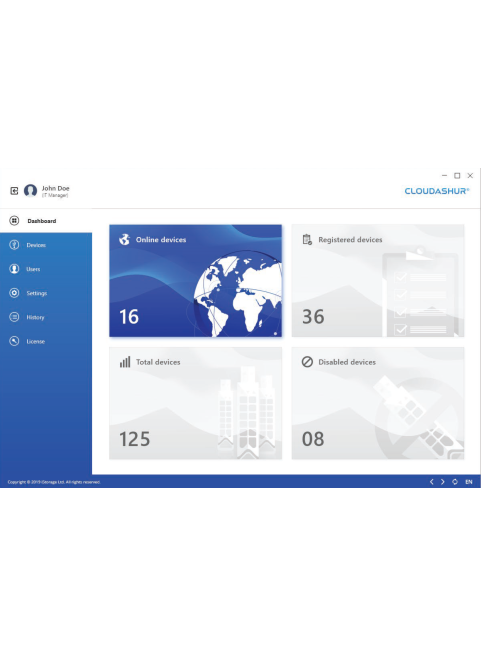This screenshot has height=657, width=481.
Task: Switch to the Users menu item
Action: point(46,269)
